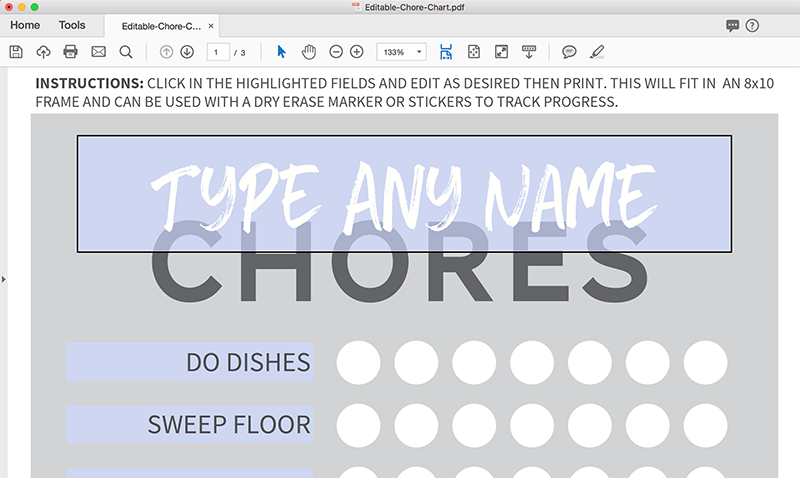The width and height of the screenshot is (800, 478).
Task: Click the green macOS fullscreen button
Action: pos(34,7)
